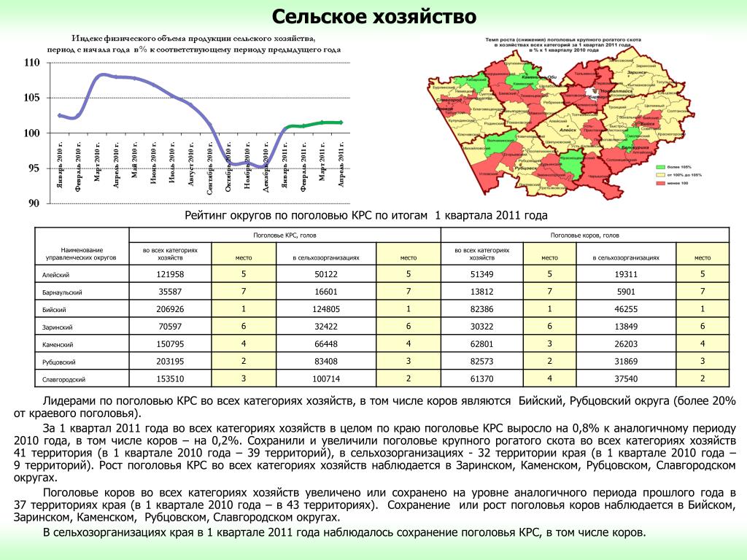
Task: Click the cell with value 203195
Action: click(170, 362)
